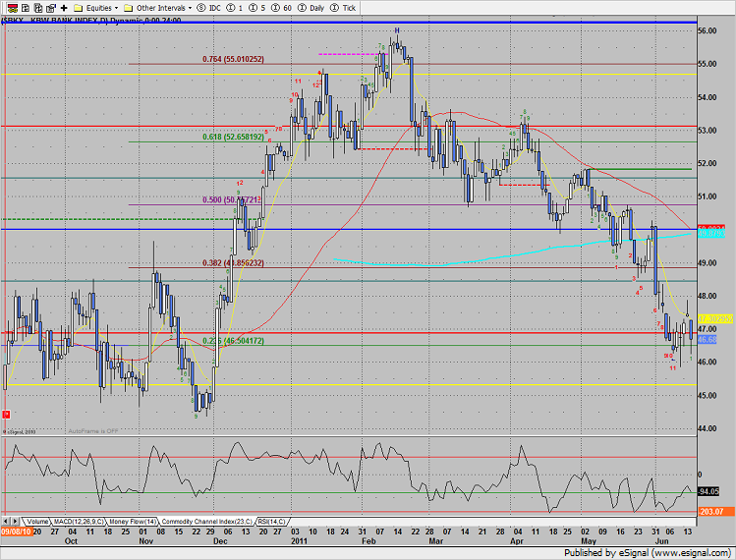The height and width of the screenshot is (560, 736).
Task: Click the blue 46.68 last price tag
Action: click(708, 339)
